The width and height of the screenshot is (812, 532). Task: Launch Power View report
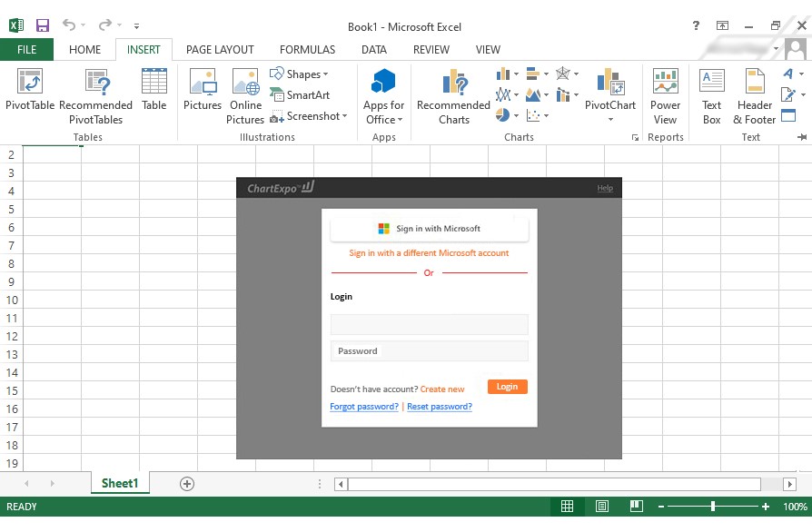pos(666,97)
